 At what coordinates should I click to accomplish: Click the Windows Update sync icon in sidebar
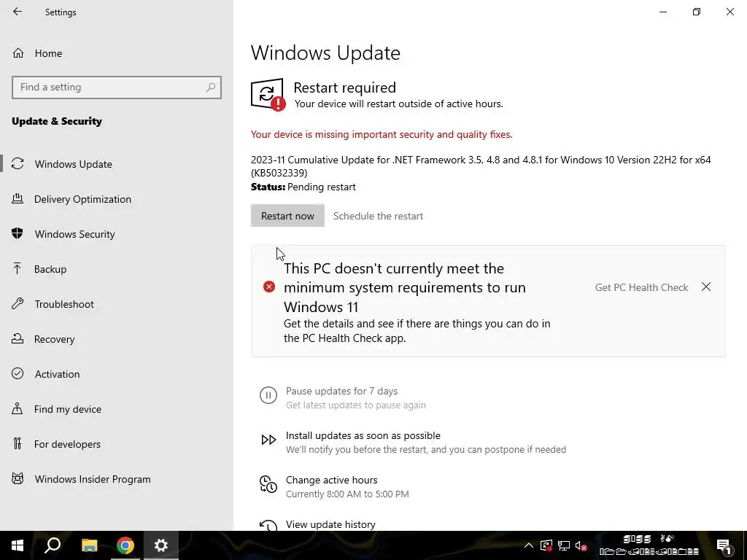tap(18, 164)
